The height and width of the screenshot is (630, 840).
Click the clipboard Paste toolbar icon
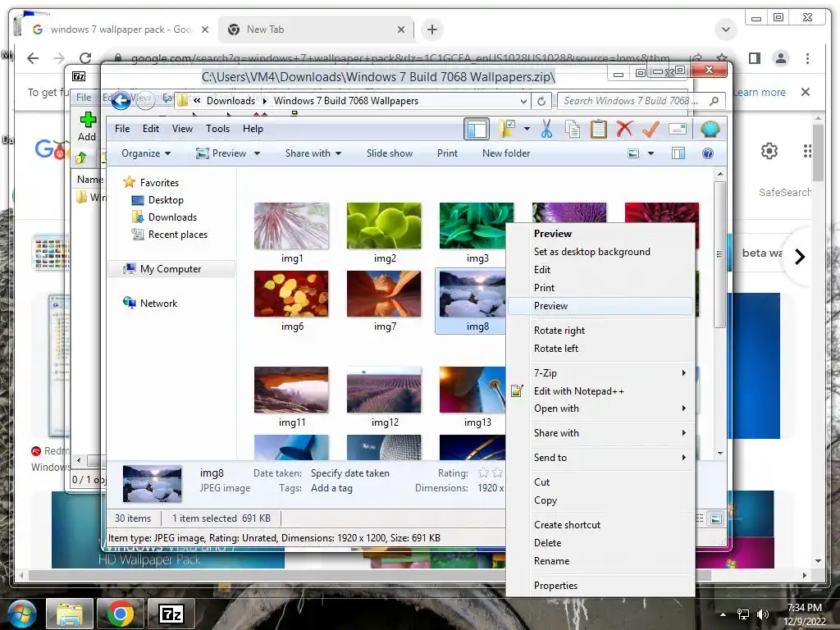(x=598, y=129)
